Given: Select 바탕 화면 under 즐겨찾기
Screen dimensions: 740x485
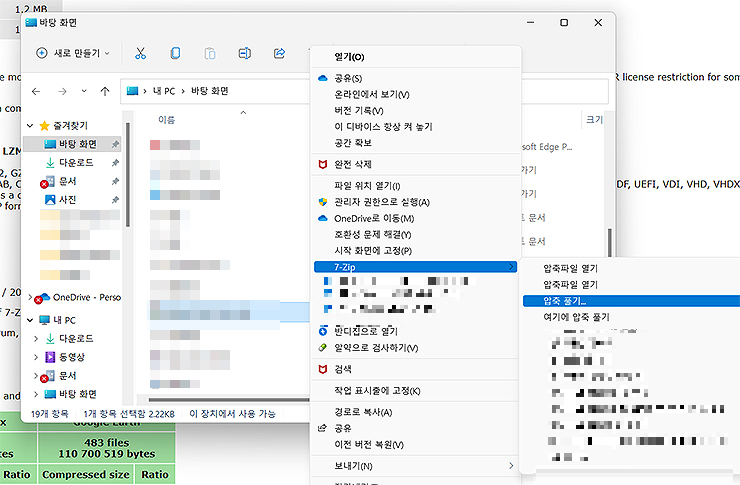Looking at the screenshot, I should 72,144.
